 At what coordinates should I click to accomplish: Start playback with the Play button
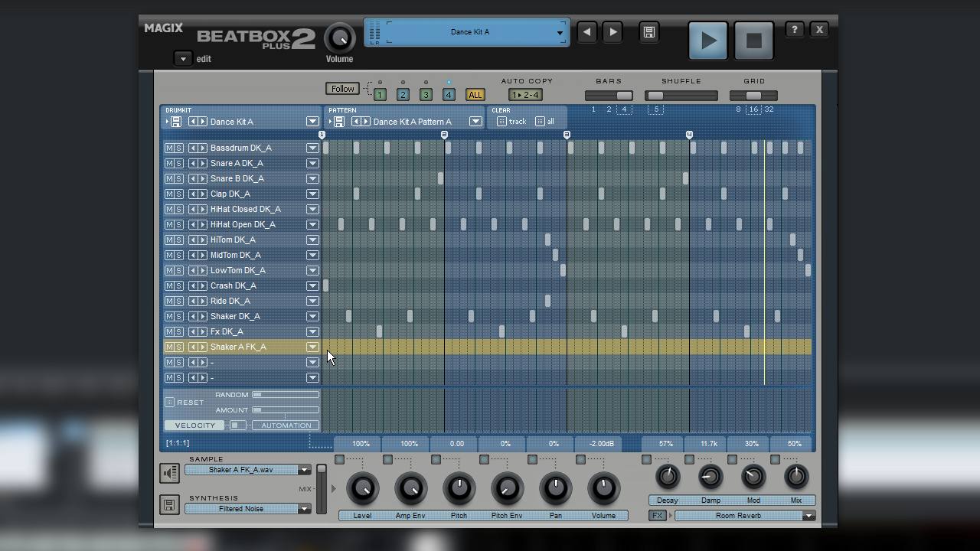tap(708, 41)
